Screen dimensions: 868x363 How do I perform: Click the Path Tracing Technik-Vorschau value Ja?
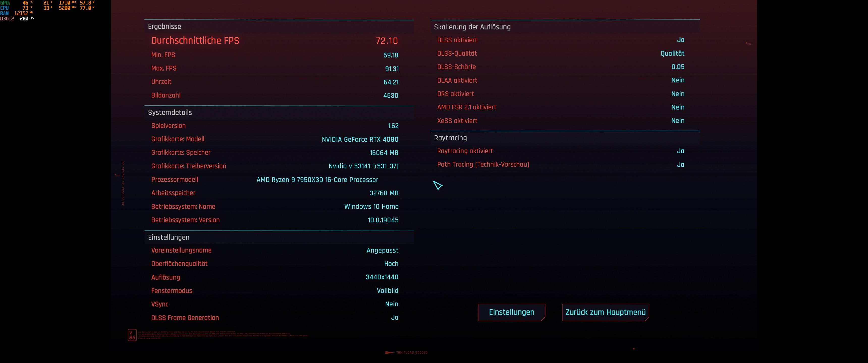click(680, 165)
